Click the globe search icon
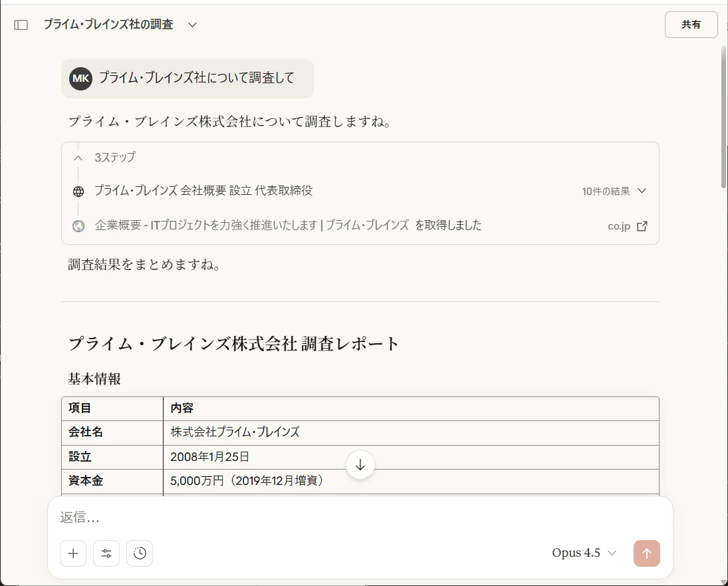The height and width of the screenshot is (586, 728). coord(78,192)
